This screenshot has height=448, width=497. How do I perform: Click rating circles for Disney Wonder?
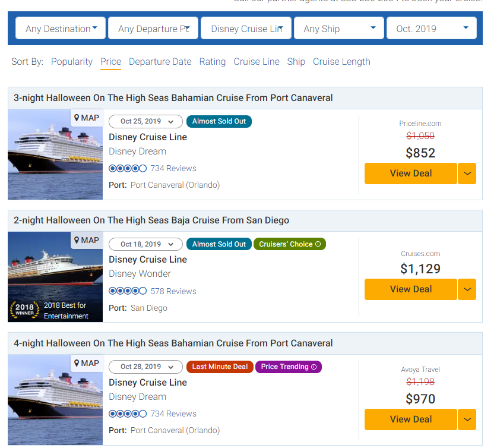(x=128, y=291)
